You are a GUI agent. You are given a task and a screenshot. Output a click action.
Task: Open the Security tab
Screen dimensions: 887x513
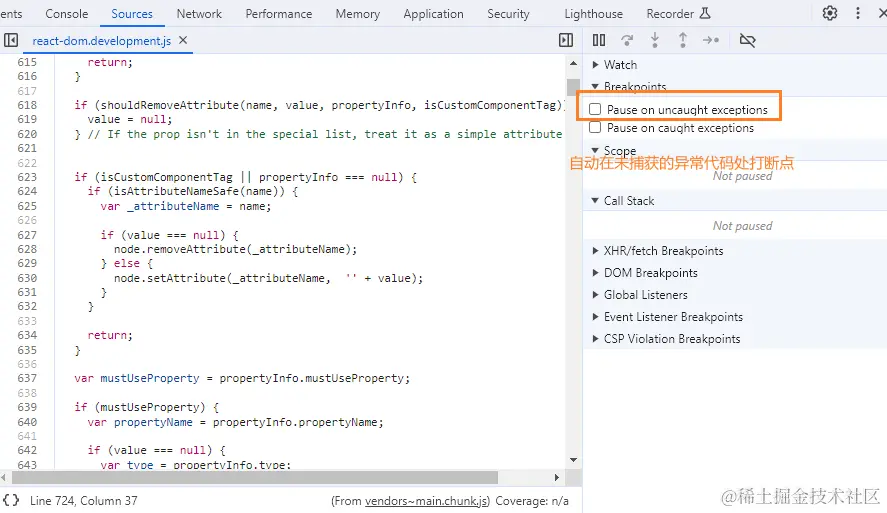(508, 14)
